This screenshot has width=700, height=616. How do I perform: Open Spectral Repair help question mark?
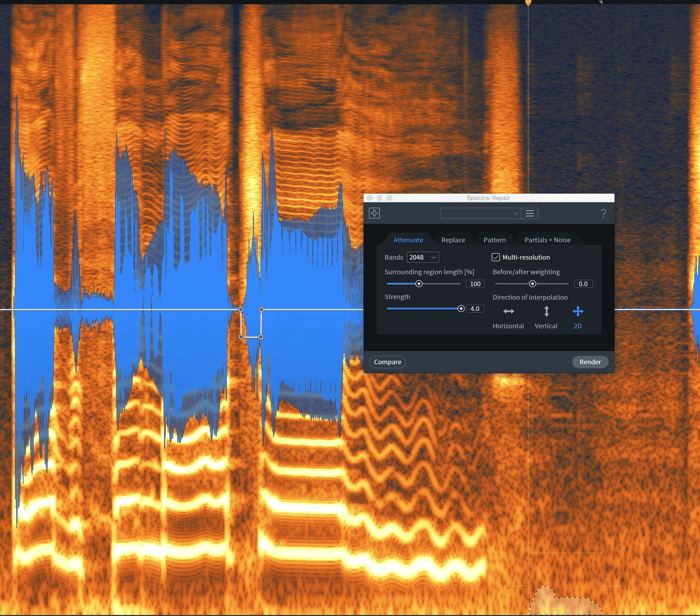point(603,213)
